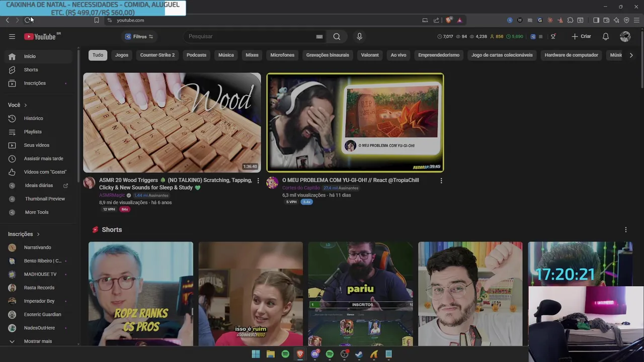Open Steam from the taskbar
Screen dimensions: 644x362
359,354
